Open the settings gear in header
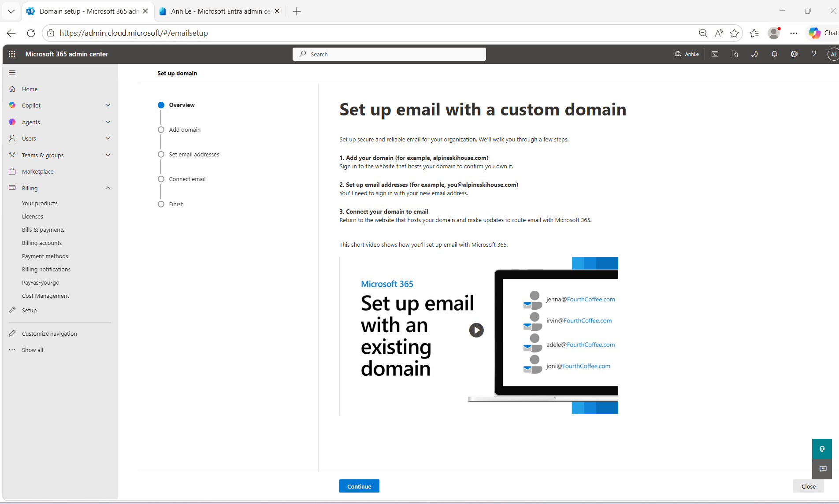This screenshot has width=839, height=504. tap(794, 54)
